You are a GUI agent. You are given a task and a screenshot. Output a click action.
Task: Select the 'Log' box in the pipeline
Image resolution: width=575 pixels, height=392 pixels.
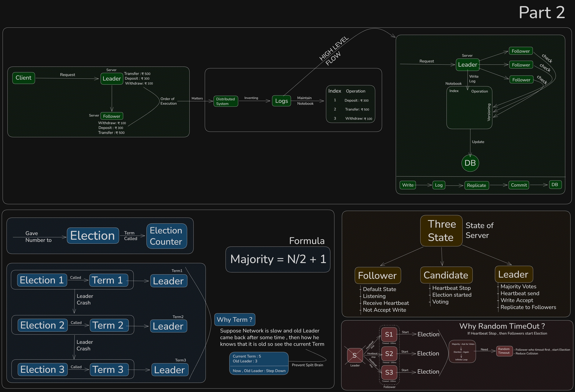[439, 185]
